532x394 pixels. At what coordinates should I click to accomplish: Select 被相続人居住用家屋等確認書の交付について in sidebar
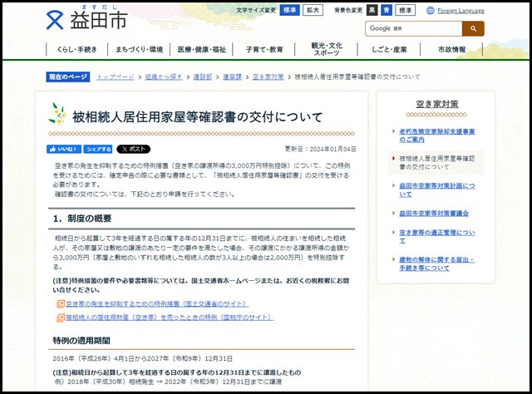437,163
